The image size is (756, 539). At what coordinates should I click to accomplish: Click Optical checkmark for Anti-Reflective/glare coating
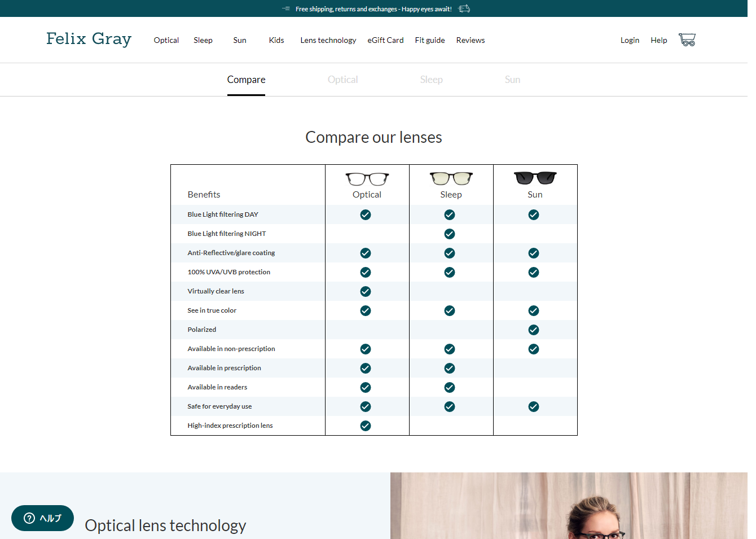366,253
